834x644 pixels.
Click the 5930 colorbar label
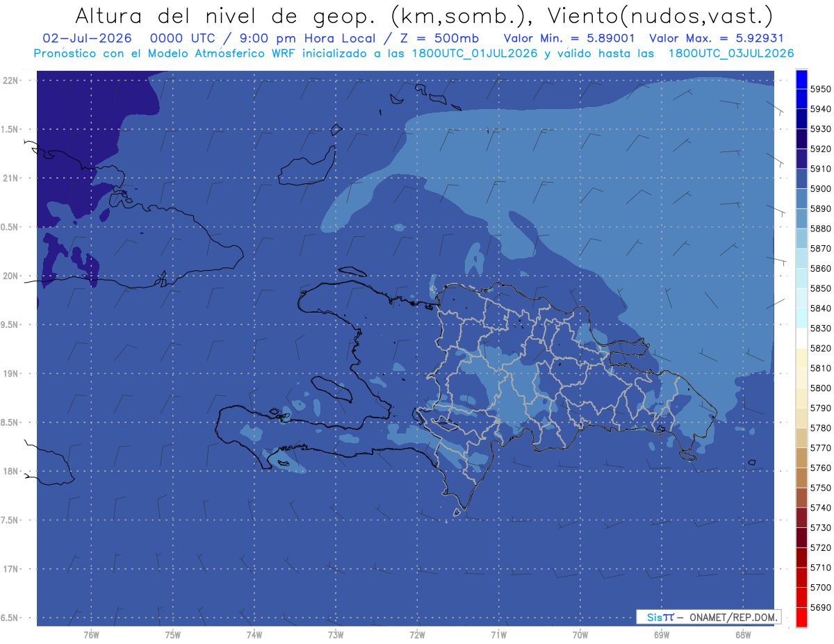coord(821,129)
